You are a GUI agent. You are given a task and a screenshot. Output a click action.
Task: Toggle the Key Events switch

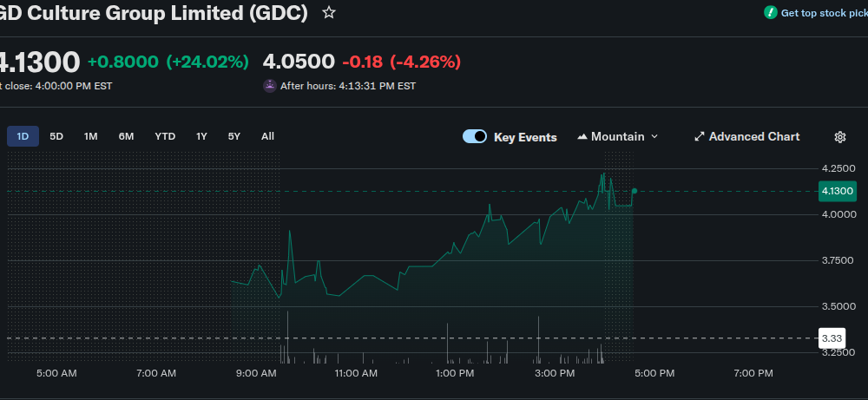[475, 137]
